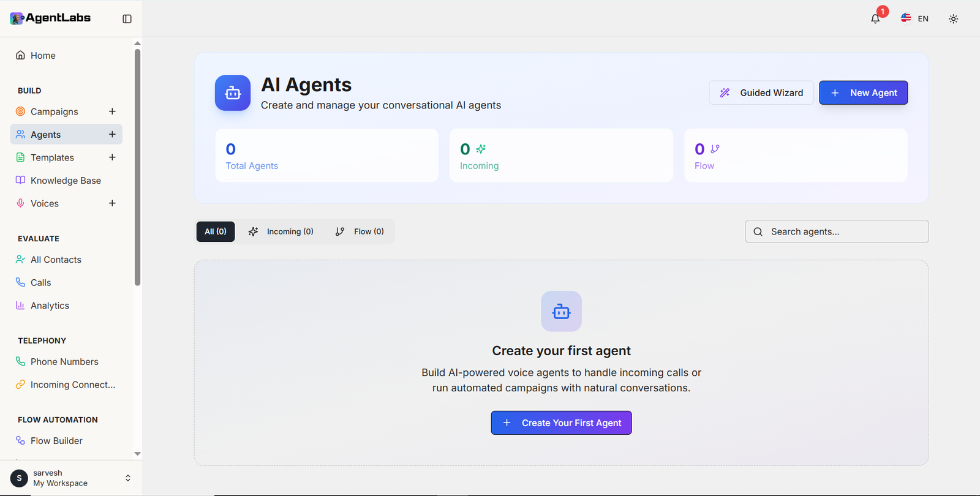Image resolution: width=980 pixels, height=496 pixels.
Task: Click the TELEPHONY section label
Action: click(x=42, y=341)
